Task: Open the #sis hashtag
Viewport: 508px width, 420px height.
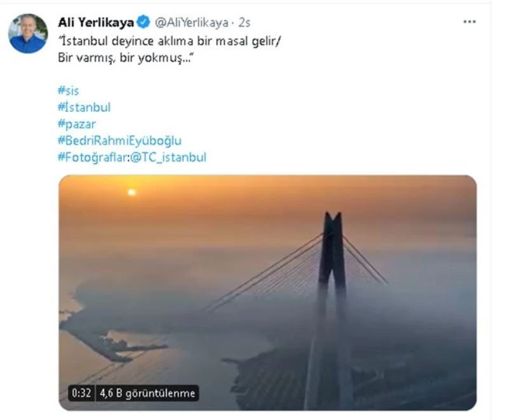Action: pyautogui.click(x=68, y=91)
